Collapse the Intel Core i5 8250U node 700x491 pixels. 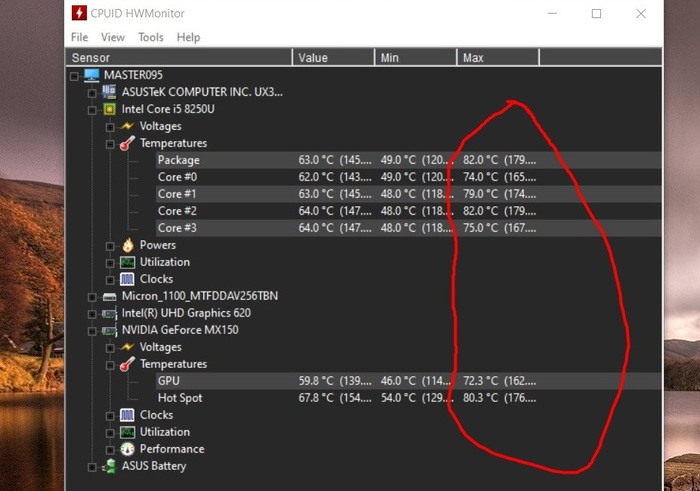92,110
